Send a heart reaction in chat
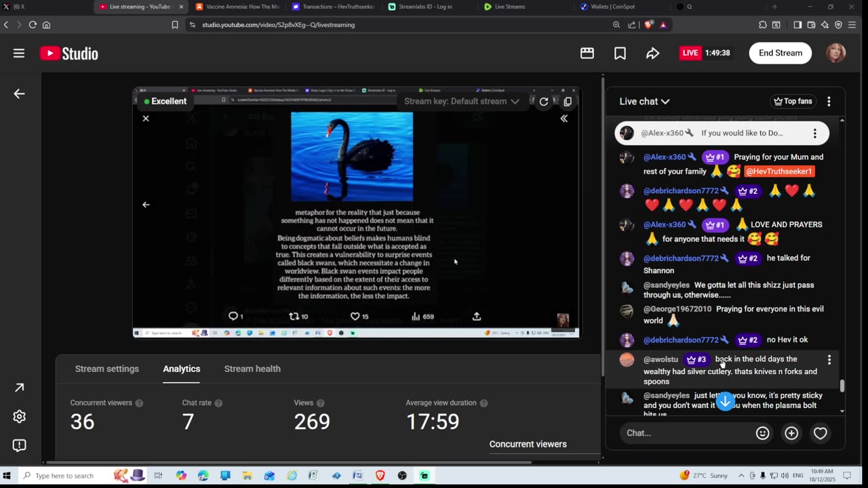This screenshot has height=488, width=868. 821,433
